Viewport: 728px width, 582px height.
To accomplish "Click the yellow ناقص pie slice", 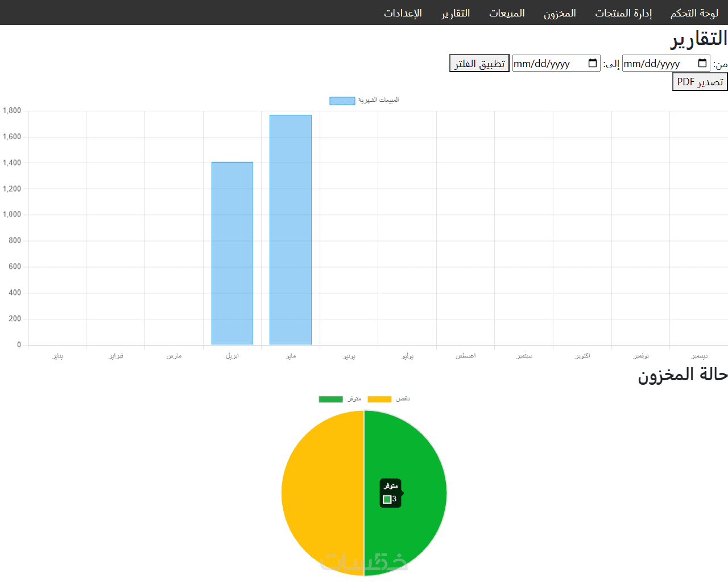I will (322, 493).
